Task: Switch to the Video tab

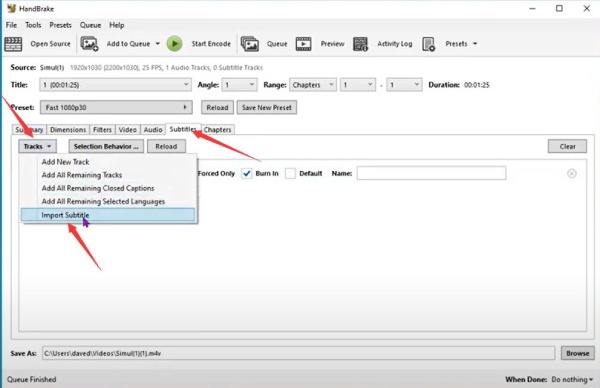Action: pyautogui.click(x=127, y=130)
